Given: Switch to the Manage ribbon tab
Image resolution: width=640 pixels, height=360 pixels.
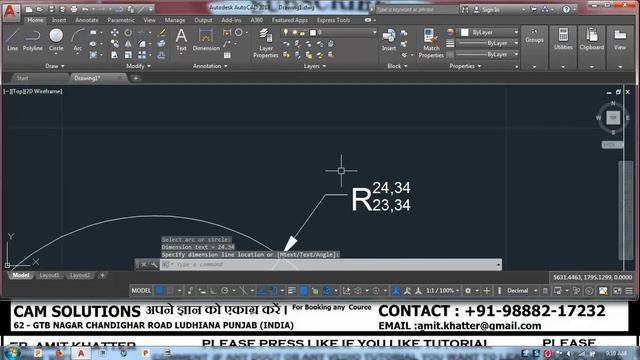Looking at the screenshot, I should click(175, 20).
